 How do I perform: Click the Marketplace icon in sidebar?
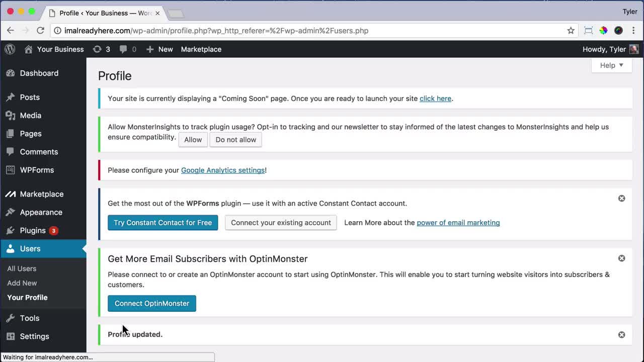coord(11,194)
